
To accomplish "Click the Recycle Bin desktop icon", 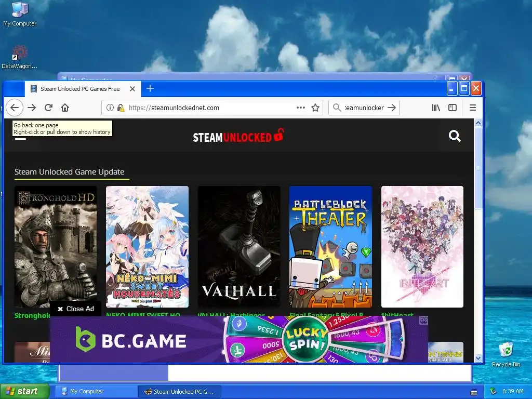I will pos(506,354).
